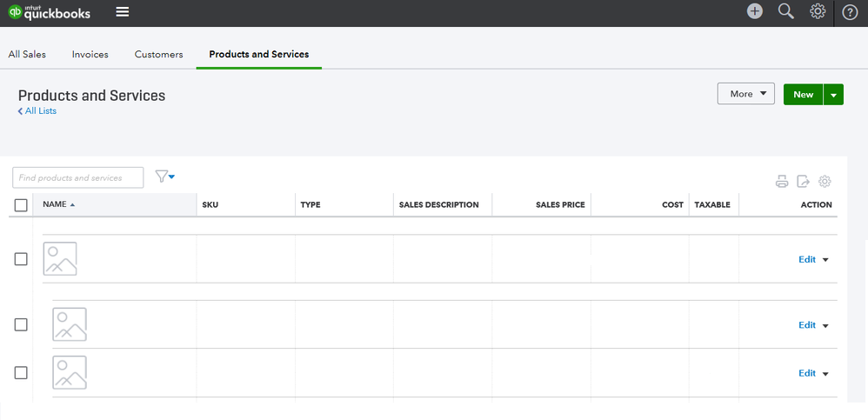This screenshot has height=420, width=868.
Task: Open the top bar Settings gear
Action: pyautogui.click(x=818, y=11)
